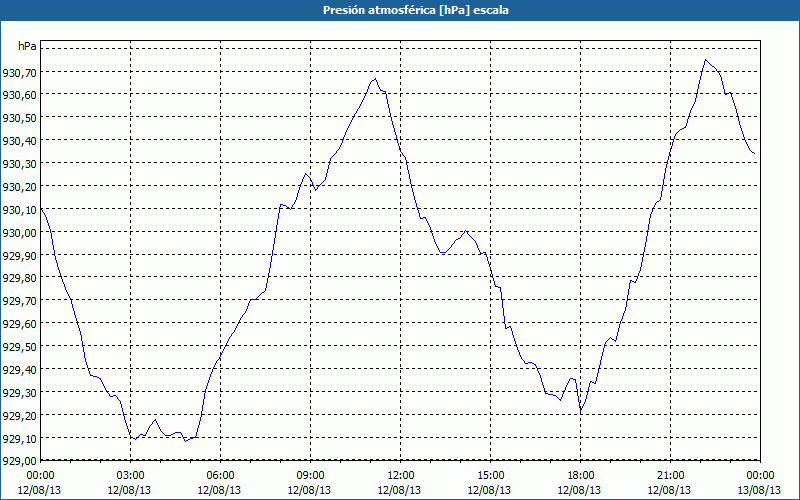Select the y-axis value 929,00
Screen dimensions: 800x500
click(x=19, y=461)
